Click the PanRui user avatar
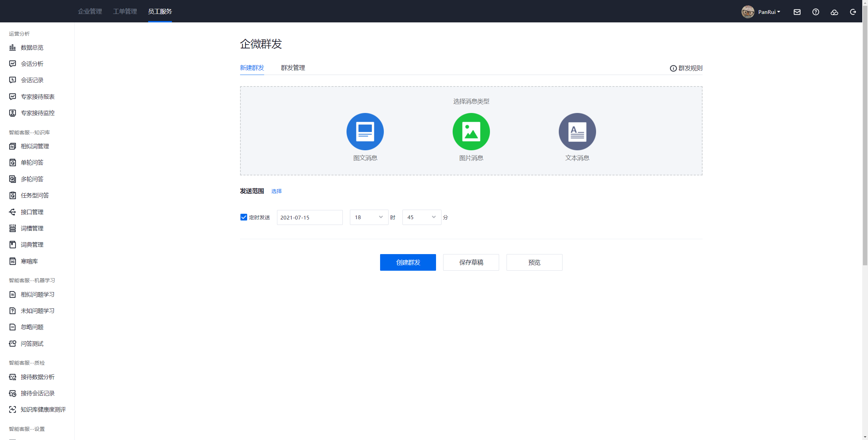The height and width of the screenshot is (440, 868). 748,12
